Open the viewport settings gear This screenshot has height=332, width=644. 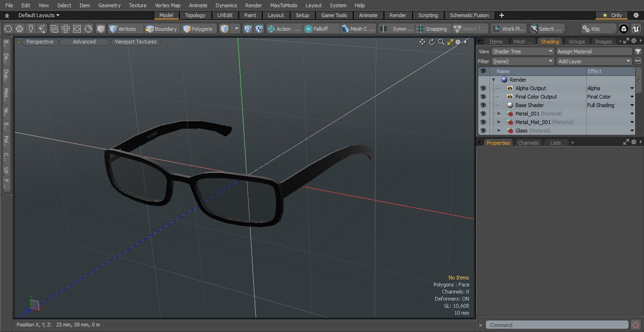coord(458,42)
